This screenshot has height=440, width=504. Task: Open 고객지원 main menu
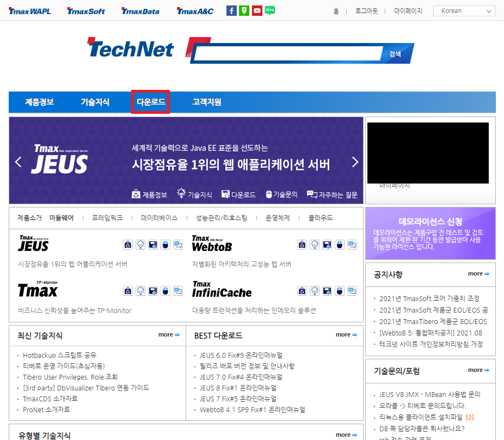[x=207, y=102]
